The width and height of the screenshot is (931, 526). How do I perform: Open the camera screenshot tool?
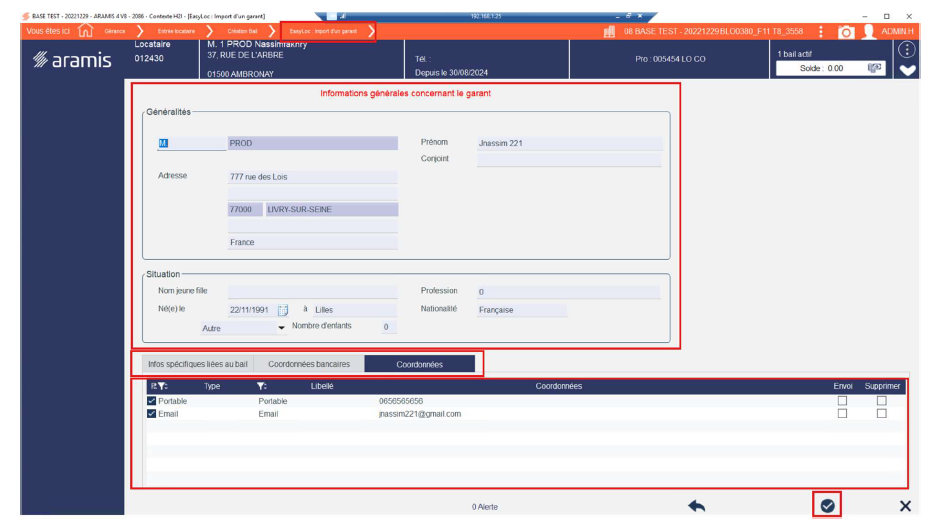[x=846, y=32]
